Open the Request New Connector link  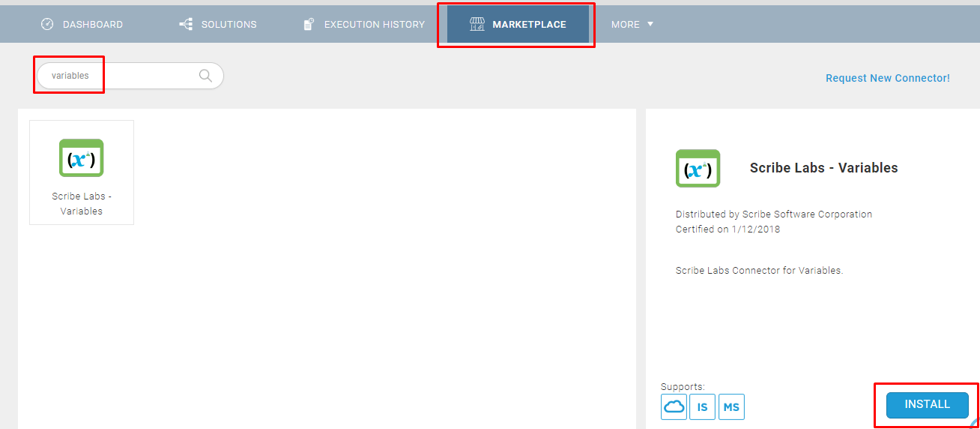(887, 78)
